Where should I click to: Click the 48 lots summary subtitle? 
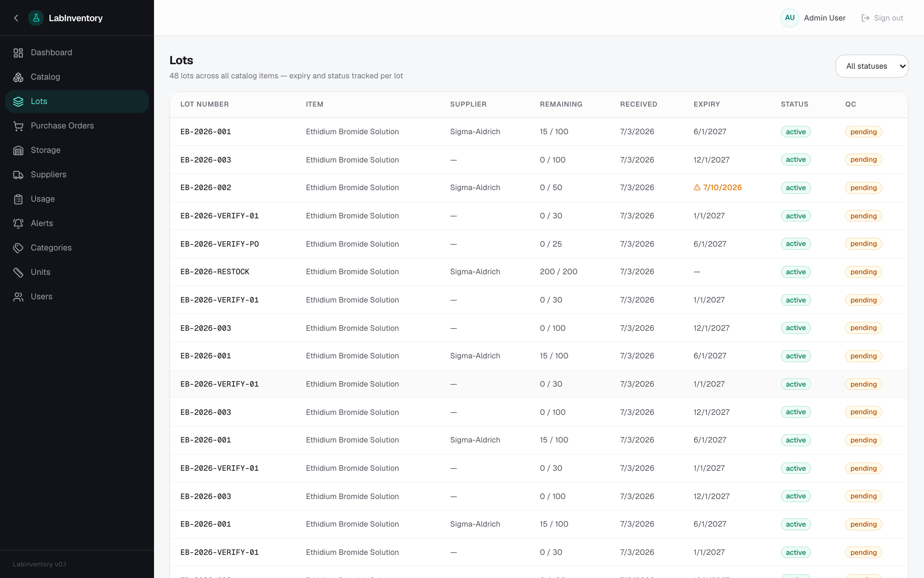[x=286, y=76]
